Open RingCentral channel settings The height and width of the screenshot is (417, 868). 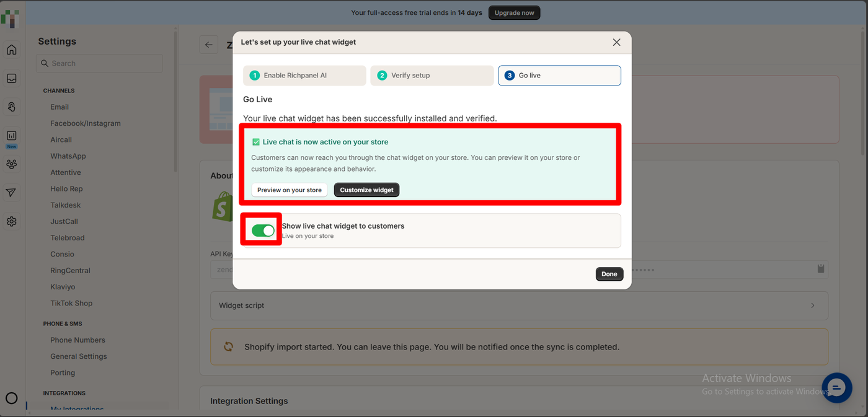(x=70, y=271)
